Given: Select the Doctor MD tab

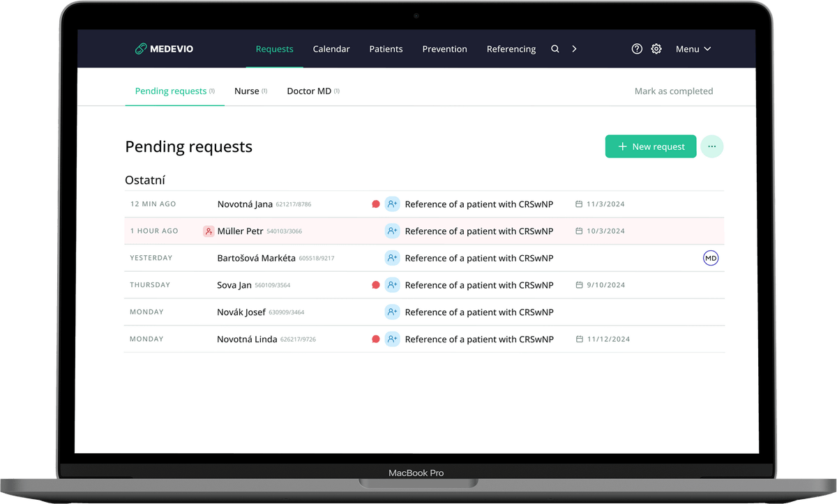Looking at the screenshot, I should pyautogui.click(x=309, y=91).
